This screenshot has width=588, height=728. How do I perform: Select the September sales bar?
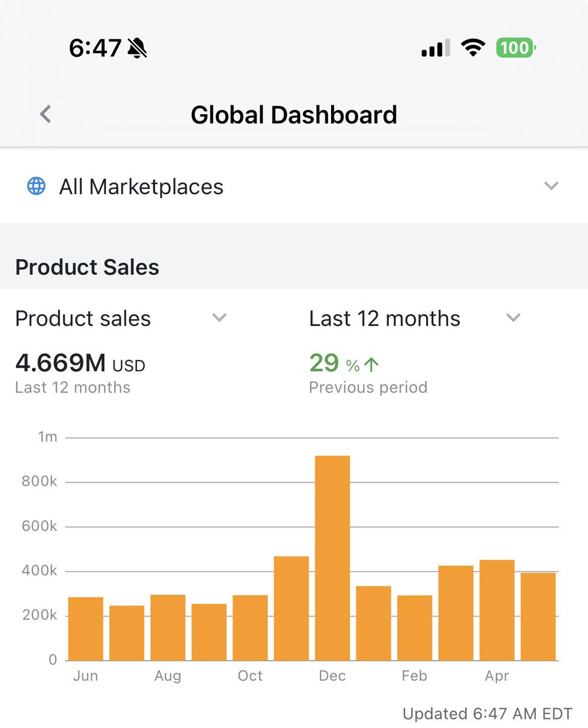(x=209, y=632)
